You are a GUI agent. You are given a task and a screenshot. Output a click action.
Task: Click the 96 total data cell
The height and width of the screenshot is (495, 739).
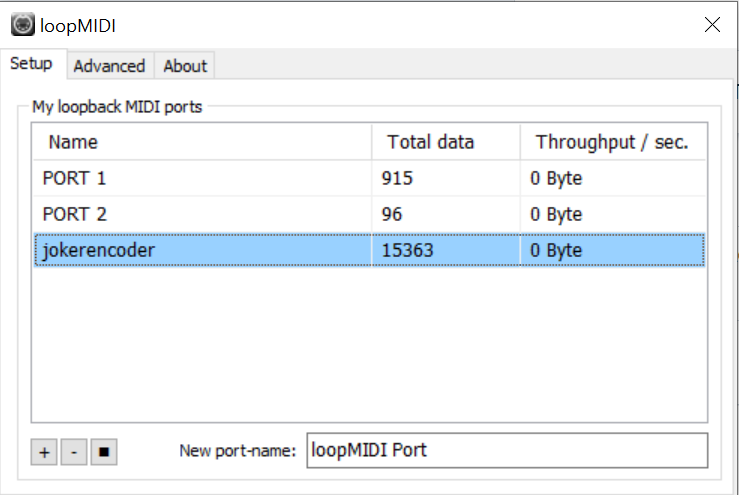tap(446, 214)
